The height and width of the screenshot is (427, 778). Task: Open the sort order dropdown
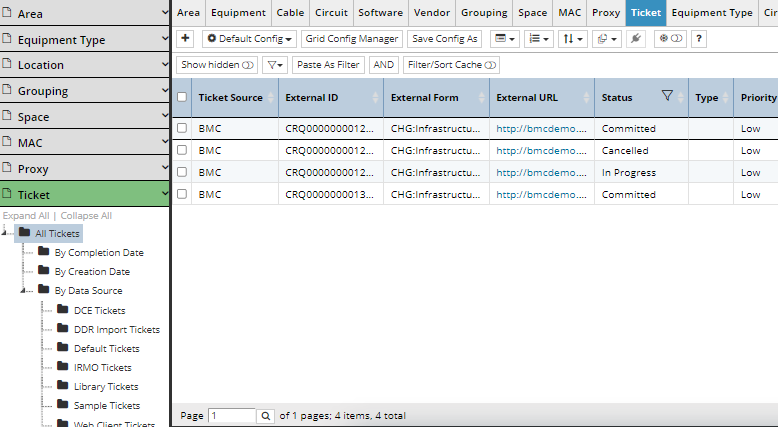point(573,39)
